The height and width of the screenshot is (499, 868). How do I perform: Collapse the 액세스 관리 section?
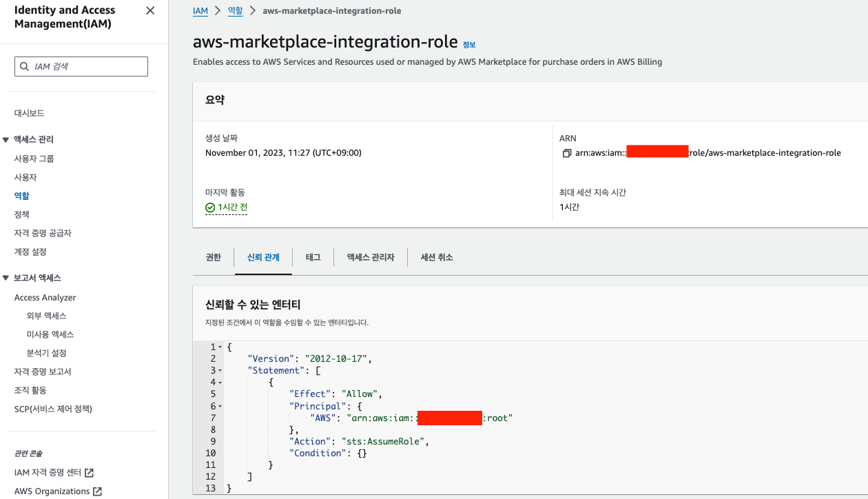(x=6, y=140)
